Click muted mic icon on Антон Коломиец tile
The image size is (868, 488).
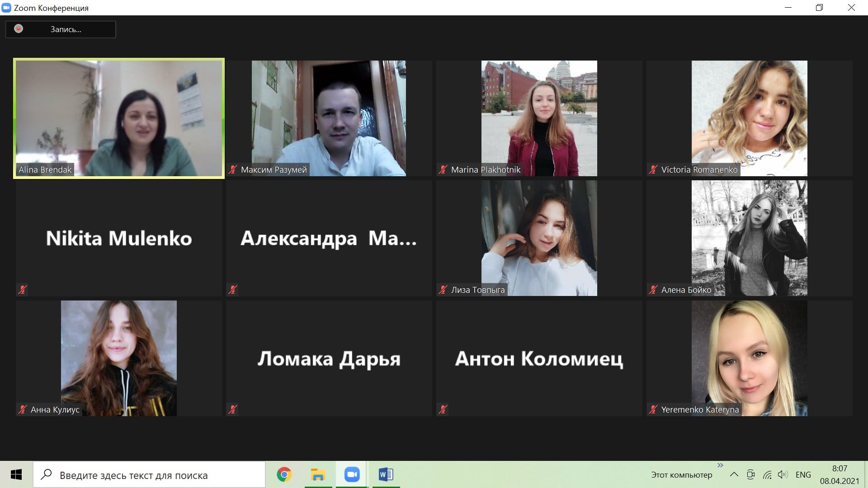(x=443, y=410)
